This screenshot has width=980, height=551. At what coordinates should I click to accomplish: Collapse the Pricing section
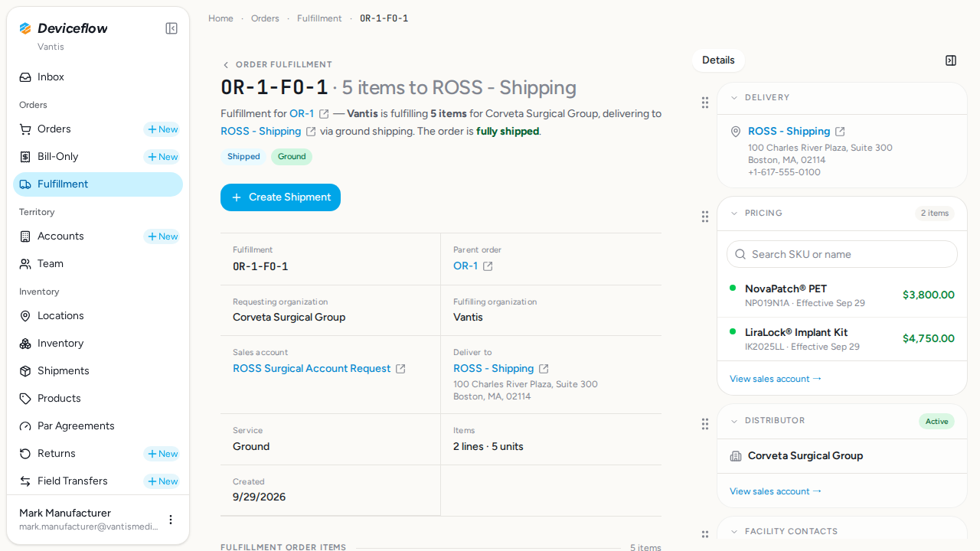pos(734,214)
